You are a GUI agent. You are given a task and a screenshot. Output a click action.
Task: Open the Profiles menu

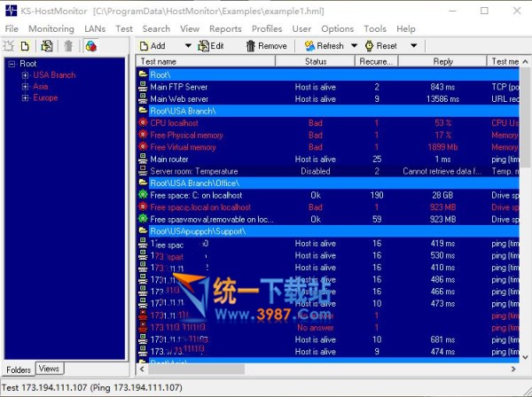(x=267, y=29)
